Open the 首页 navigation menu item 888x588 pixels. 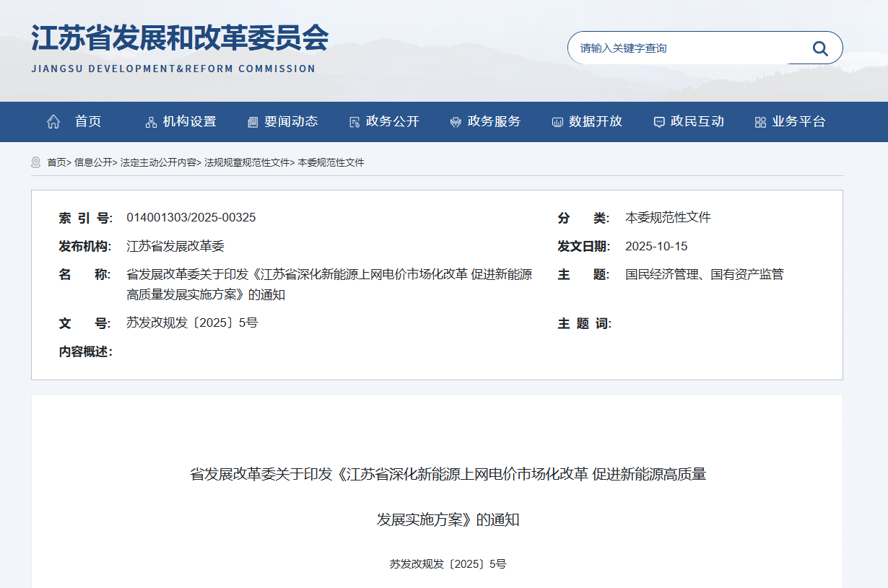click(88, 122)
